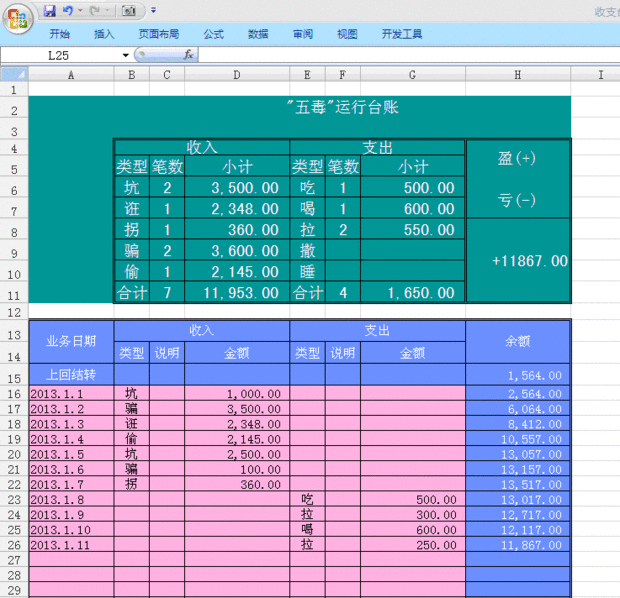Image resolution: width=620 pixels, height=598 pixels.
Task: Click the Select All corner box
Action: pos(14,75)
